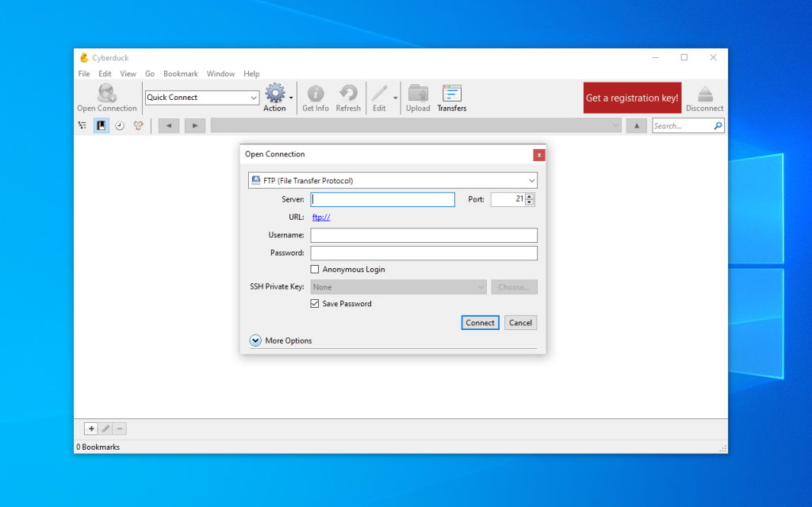The image size is (812, 507).
Task: Enable the Anonymous Login checkbox
Action: point(315,270)
